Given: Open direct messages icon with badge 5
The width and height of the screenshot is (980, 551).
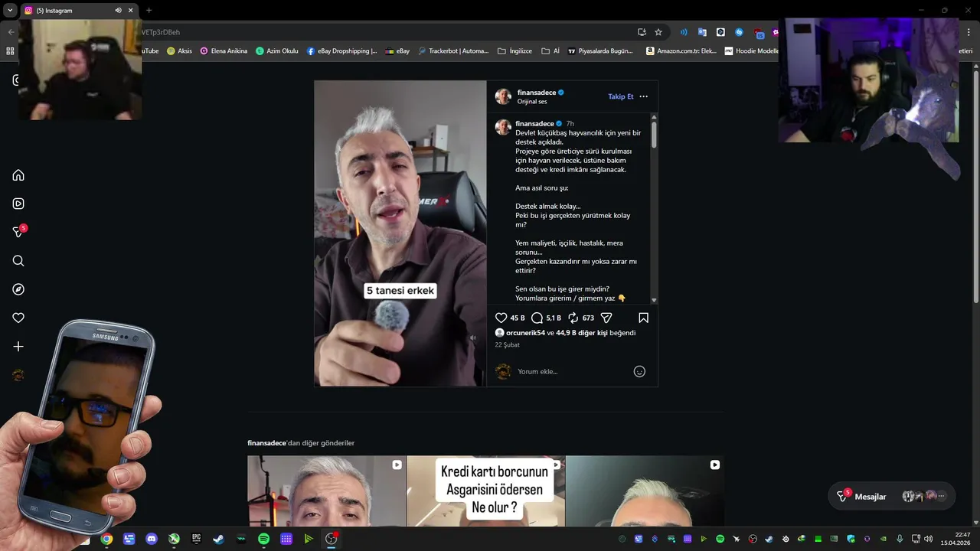Looking at the screenshot, I should tap(18, 232).
